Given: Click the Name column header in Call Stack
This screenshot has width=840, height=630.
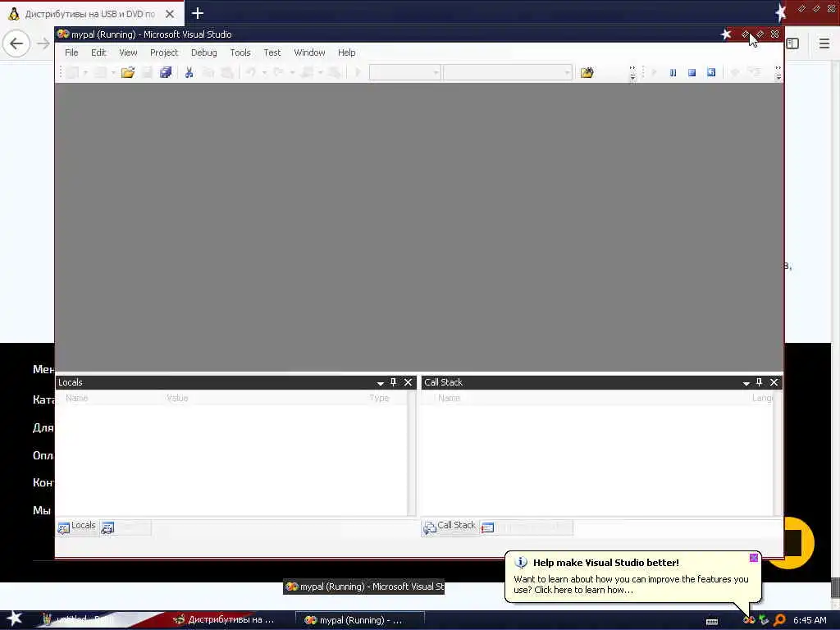Looking at the screenshot, I should click(449, 398).
